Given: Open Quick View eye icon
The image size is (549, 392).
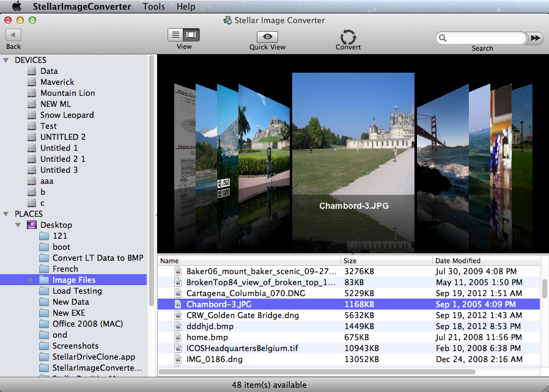Looking at the screenshot, I should tap(268, 37).
